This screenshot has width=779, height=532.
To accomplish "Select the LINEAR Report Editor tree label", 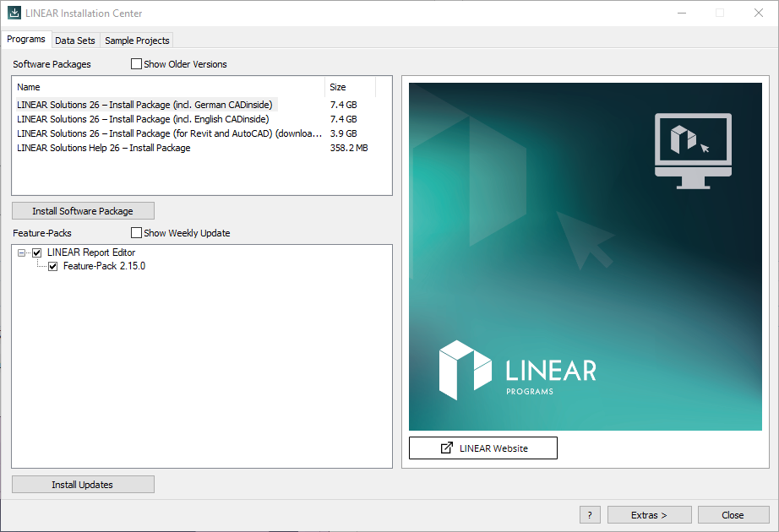I will coord(91,252).
